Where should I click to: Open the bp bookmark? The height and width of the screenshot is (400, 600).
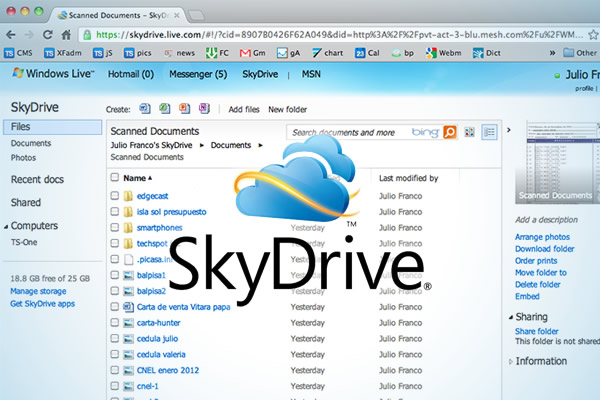pyautogui.click(x=403, y=53)
